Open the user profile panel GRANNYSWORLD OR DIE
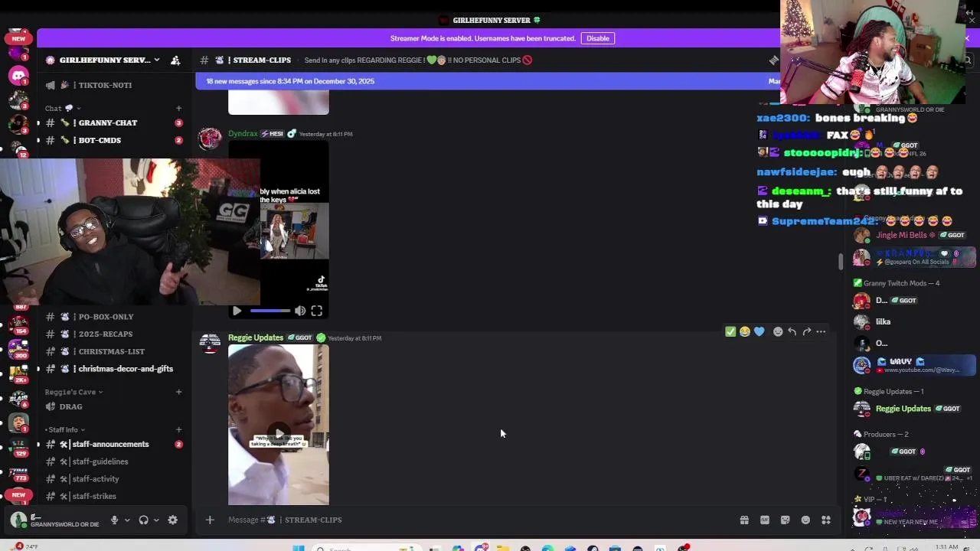 [55, 520]
